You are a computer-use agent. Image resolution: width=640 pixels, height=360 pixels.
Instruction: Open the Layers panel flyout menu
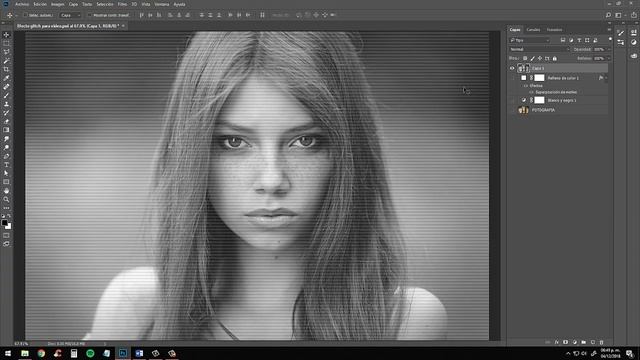pyautogui.click(x=609, y=29)
